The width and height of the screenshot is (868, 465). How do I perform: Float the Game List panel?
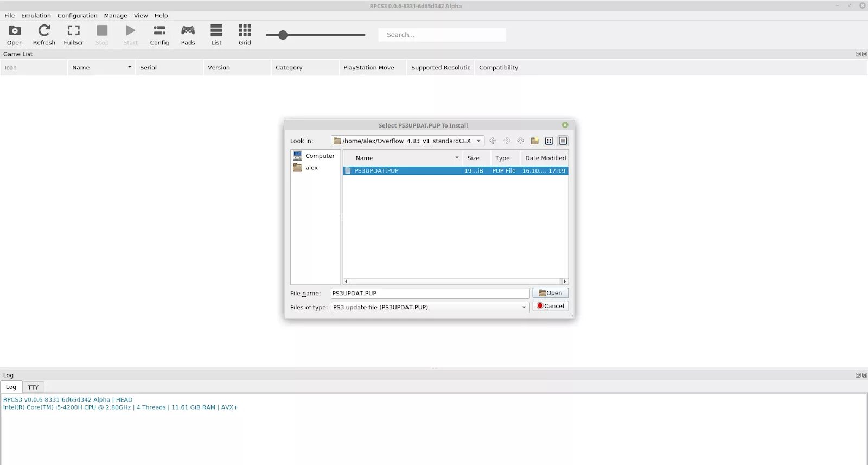[858, 54]
